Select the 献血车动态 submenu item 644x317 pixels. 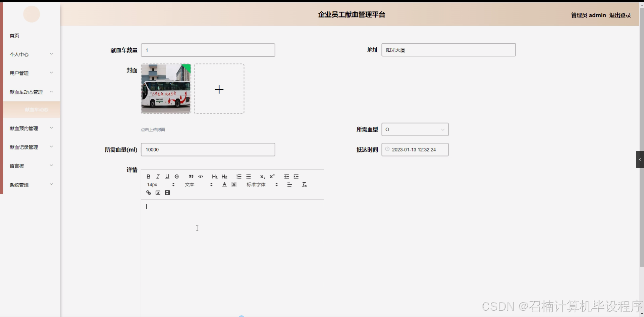(x=32, y=110)
